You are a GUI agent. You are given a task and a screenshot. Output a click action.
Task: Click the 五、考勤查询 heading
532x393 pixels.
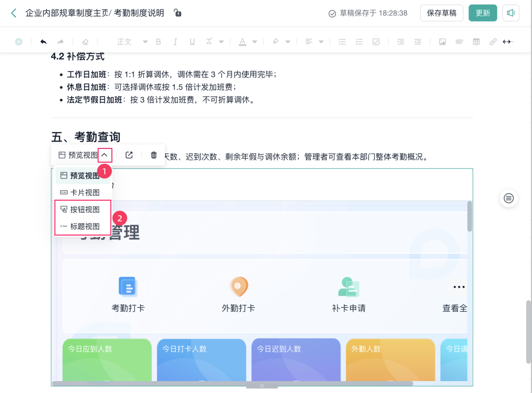click(86, 137)
